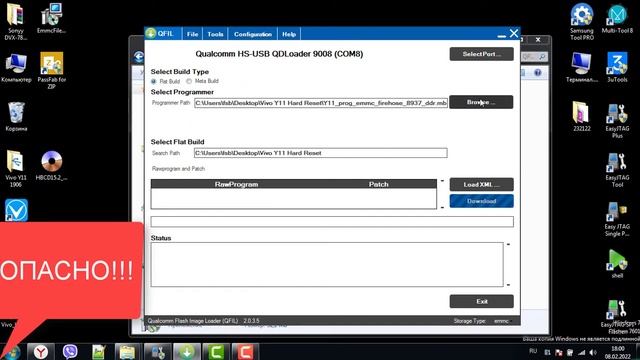Click the Search Path input field
This screenshot has height=360, width=640.
tap(321, 153)
